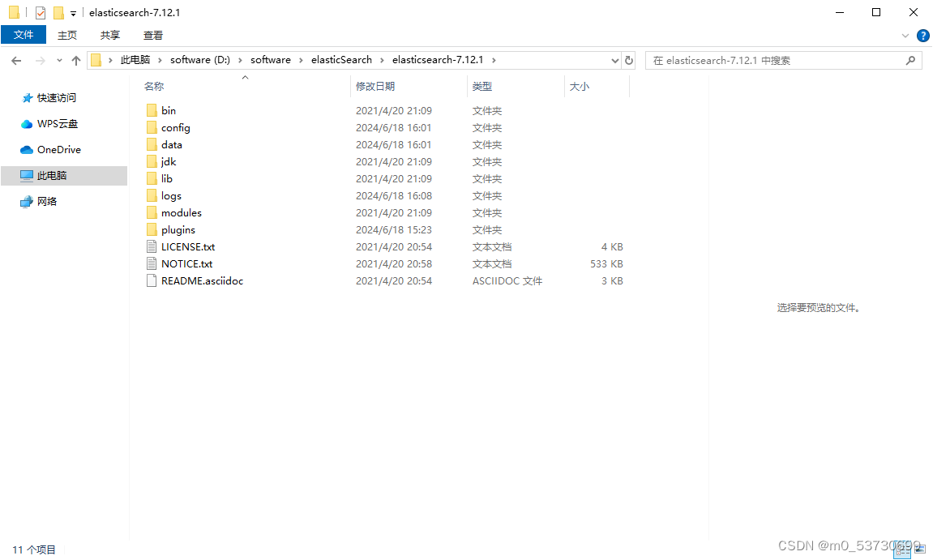
Task: Switch to details view icon in status bar
Action: tap(902, 550)
